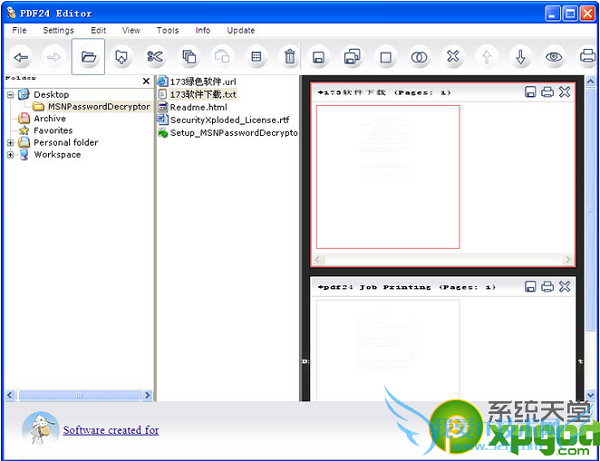600x461 pixels.
Task: Print the 173 document using its header icon
Action: point(547,92)
